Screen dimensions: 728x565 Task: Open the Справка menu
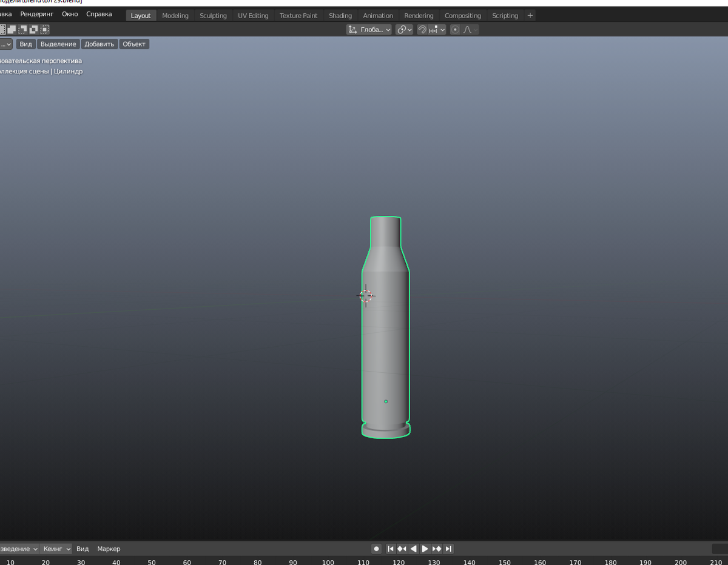point(99,14)
